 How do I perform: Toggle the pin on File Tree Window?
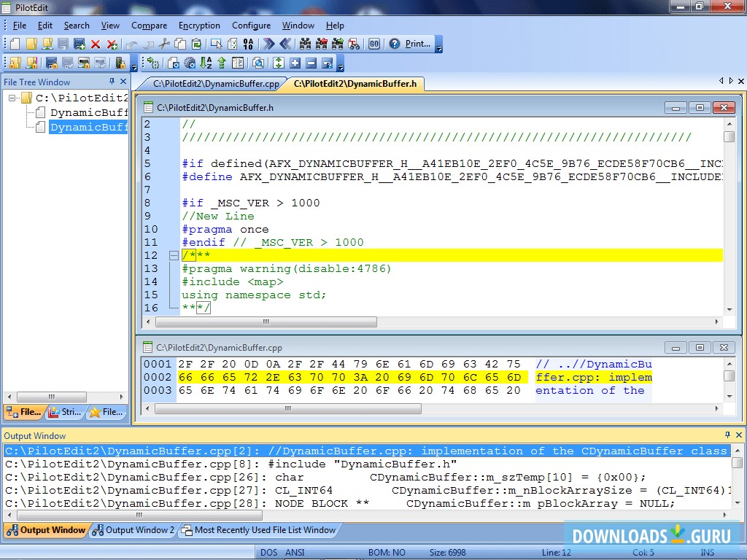point(112,82)
